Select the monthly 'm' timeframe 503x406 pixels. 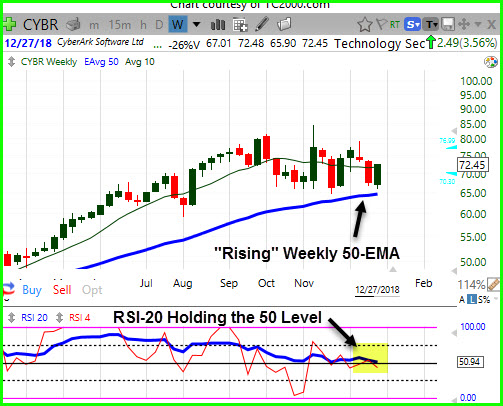pyautogui.click(x=94, y=25)
